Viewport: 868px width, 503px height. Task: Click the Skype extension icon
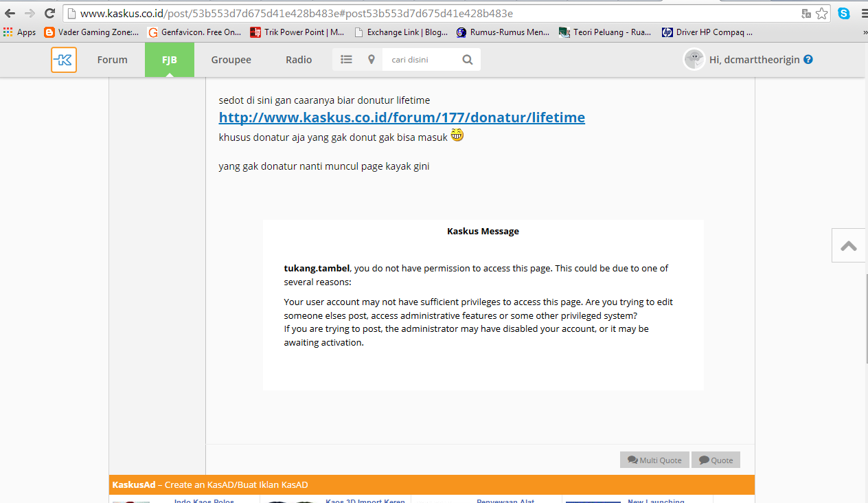(x=843, y=13)
